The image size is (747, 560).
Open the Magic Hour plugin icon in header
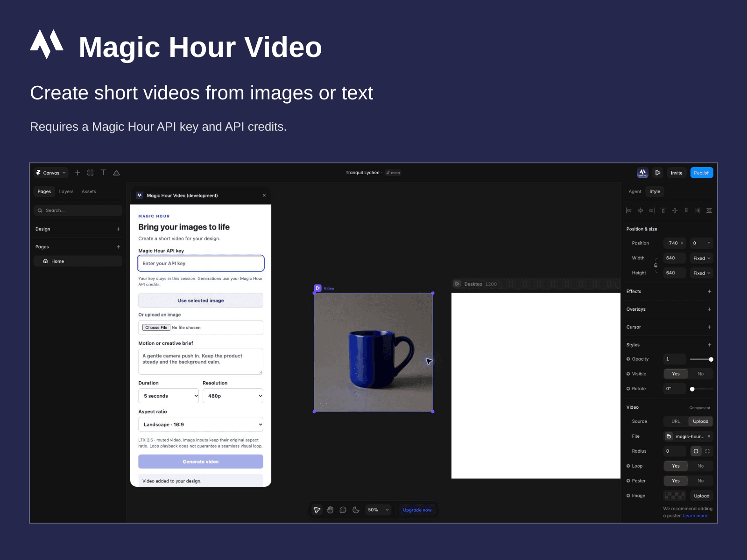click(x=643, y=173)
